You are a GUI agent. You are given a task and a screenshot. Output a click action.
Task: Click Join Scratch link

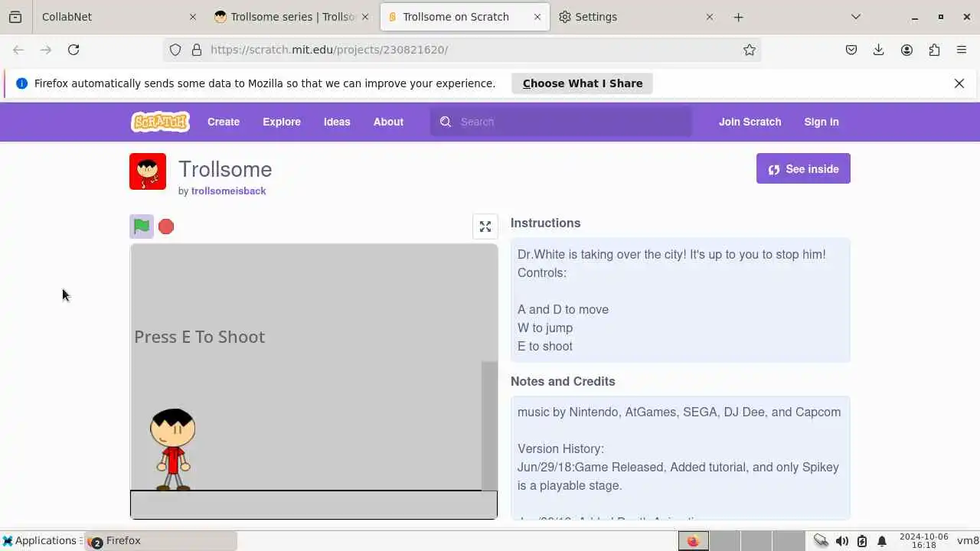[x=750, y=122]
